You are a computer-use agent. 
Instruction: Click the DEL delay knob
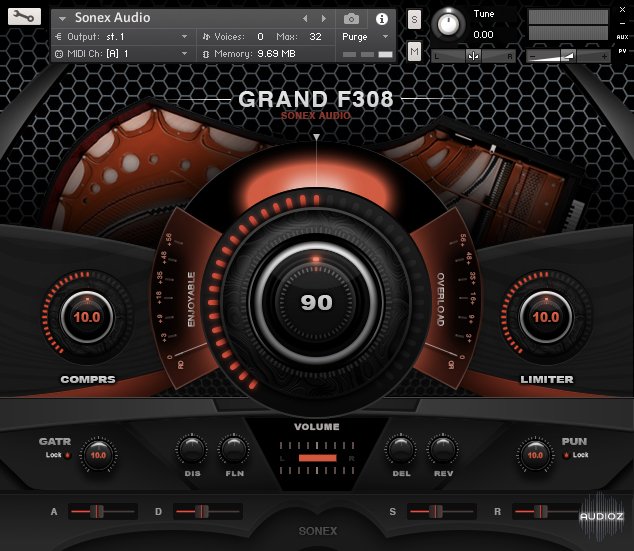coord(401,450)
